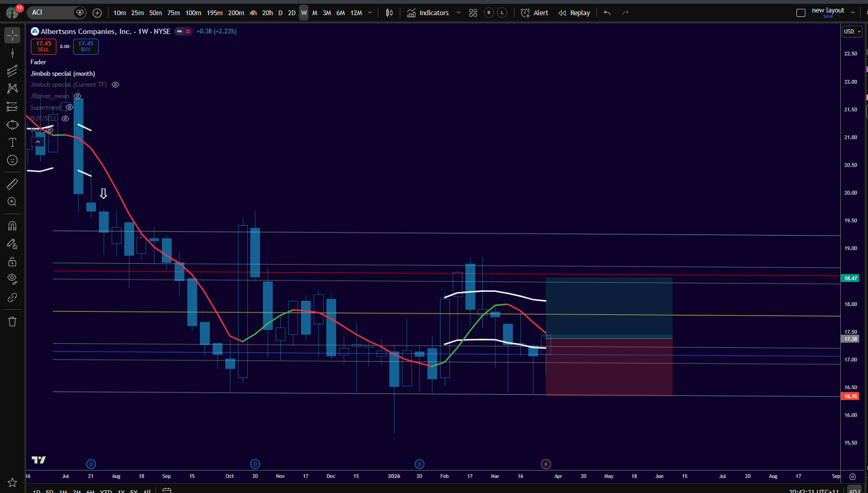Viewport: 868px width, 493px height.
Task: Toggle visibility of Jimbob special (Current TF)
Action: tap(115, 85)
